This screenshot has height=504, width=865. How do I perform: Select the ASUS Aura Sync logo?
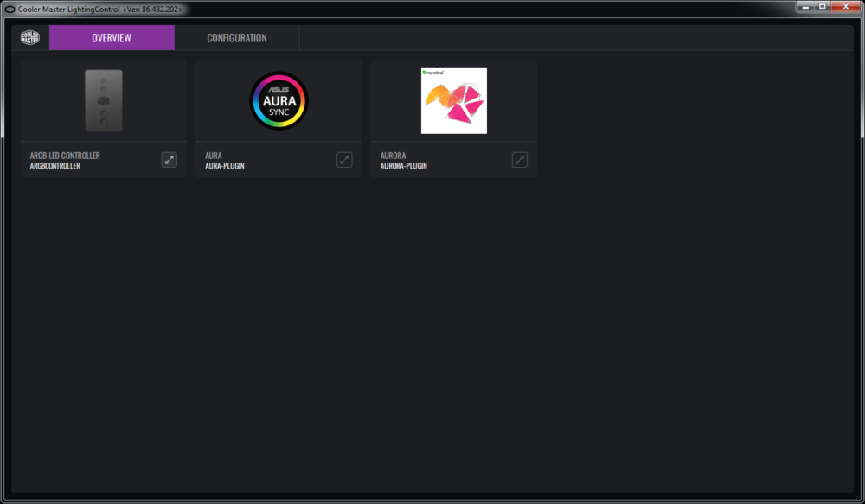pos(279,101)
